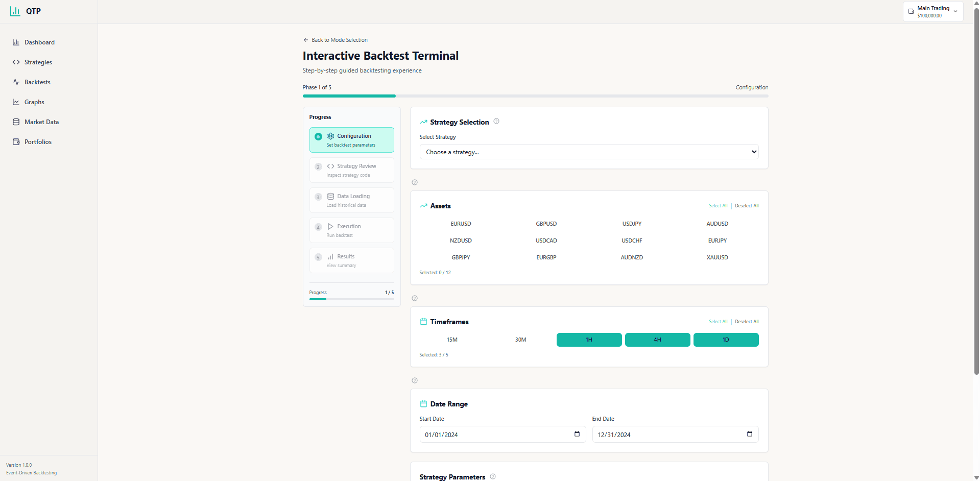Image resolution: width=980 pixels, height=481 pixels.
Task: Click the Market Data database icon
Action: [16, 122]
